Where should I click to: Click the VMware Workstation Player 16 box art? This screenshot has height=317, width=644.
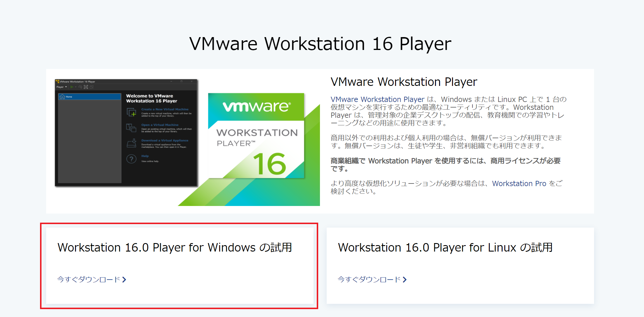tap(256, 136)
